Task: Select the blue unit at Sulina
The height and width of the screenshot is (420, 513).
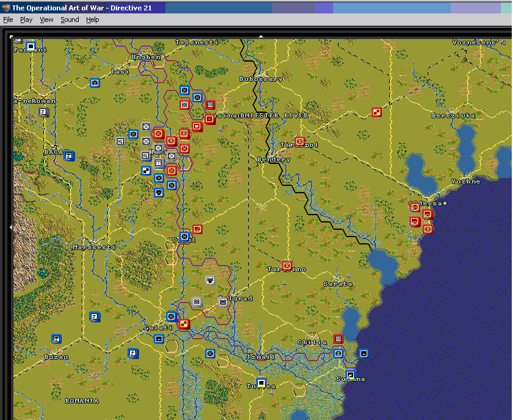Action: click(x=350, y=375)
